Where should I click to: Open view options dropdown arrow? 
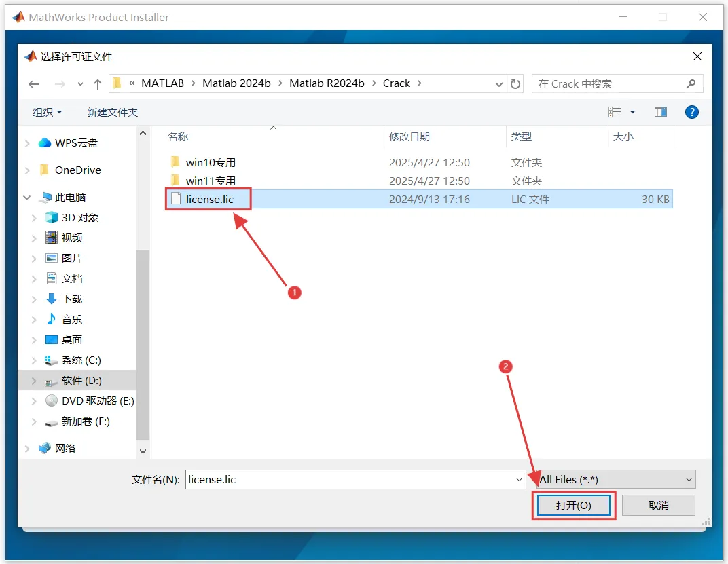click(632, 113)
